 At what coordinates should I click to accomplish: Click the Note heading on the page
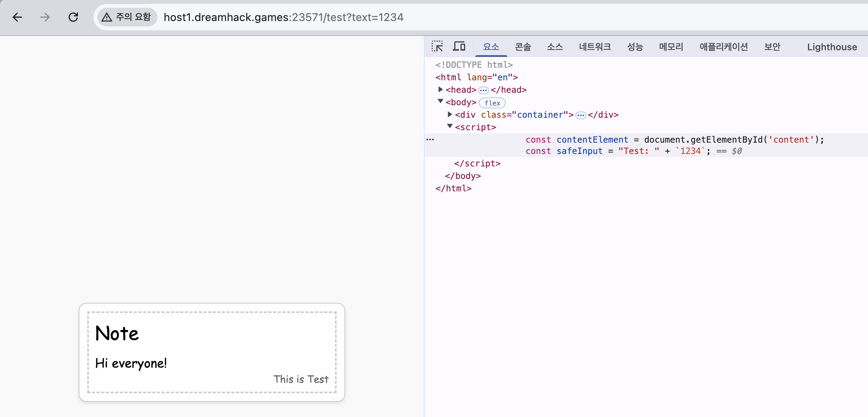click(117, 334)
